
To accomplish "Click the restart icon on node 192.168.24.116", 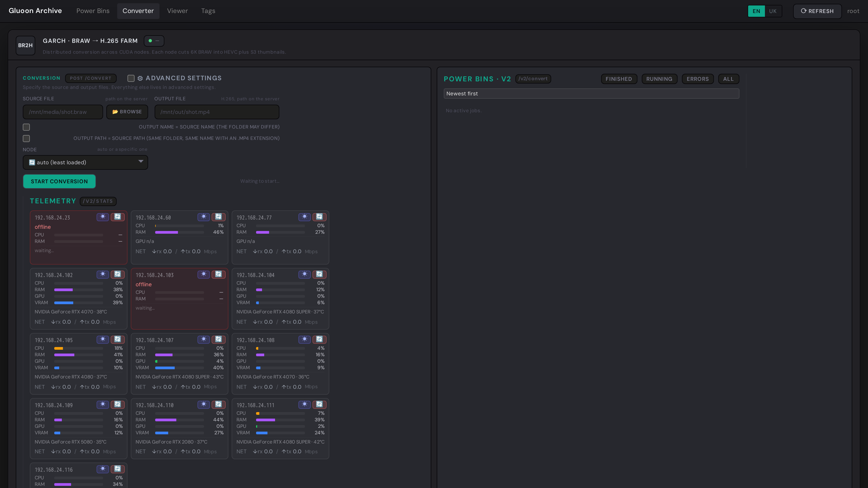I will pos(118,469).
